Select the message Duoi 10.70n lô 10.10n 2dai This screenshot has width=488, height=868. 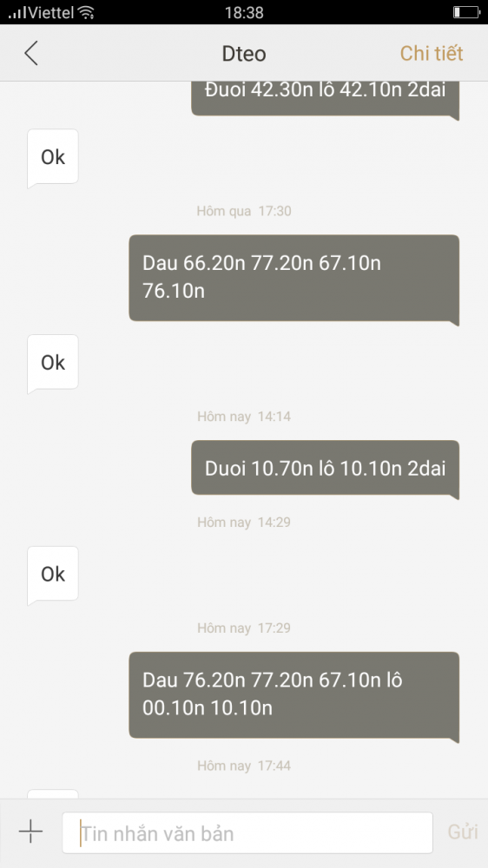tap(325, 468)
